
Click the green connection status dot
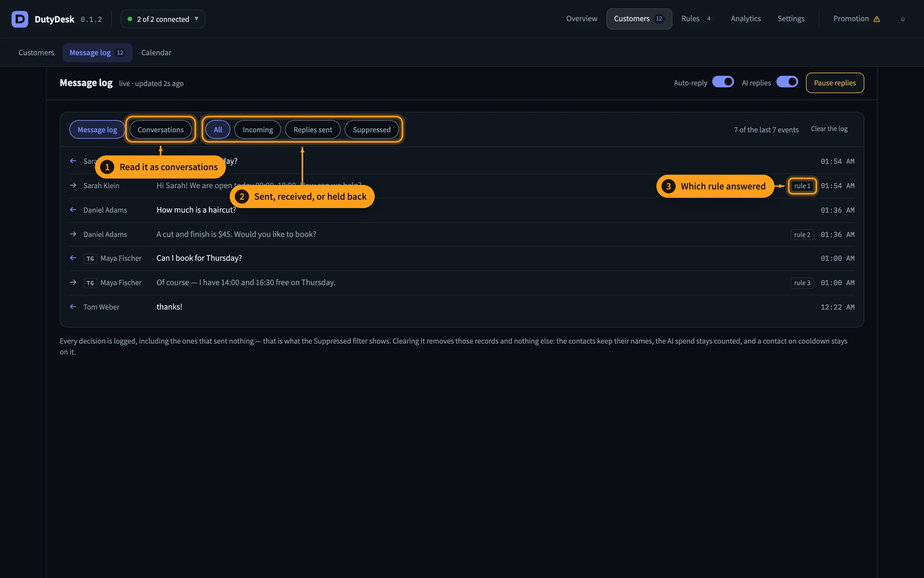coord(130,19)
